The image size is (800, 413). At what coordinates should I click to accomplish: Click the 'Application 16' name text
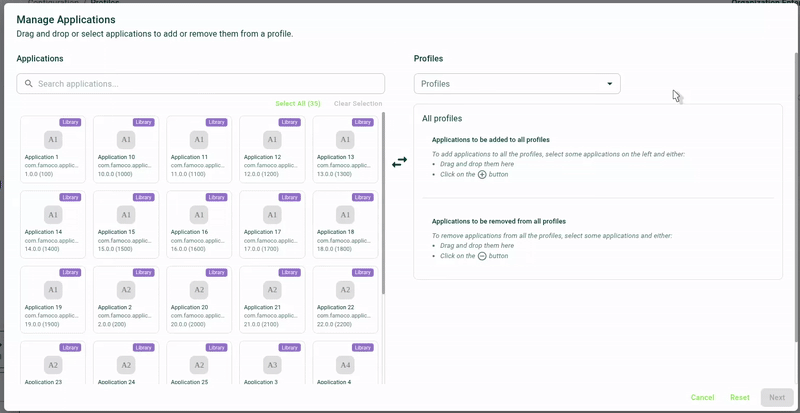pyautogui.click(x=189, y=232)
